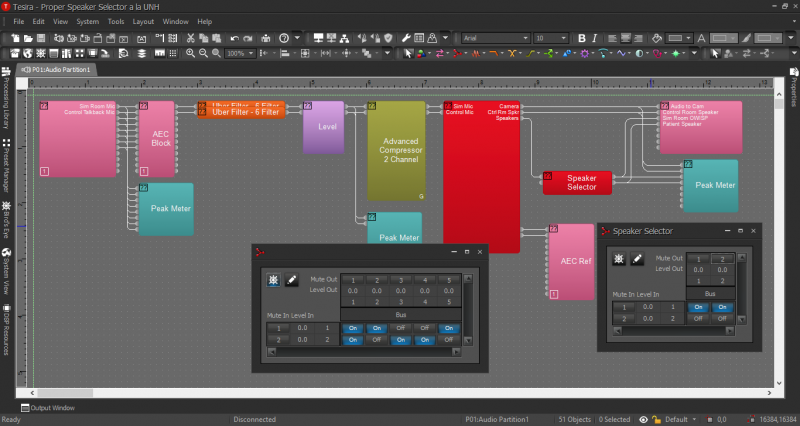Image resolution: width=800 pixels, height=426 pixels.
Task: Save the file using the disk icon
Action: pyautogui.click(x=41, y=38)
